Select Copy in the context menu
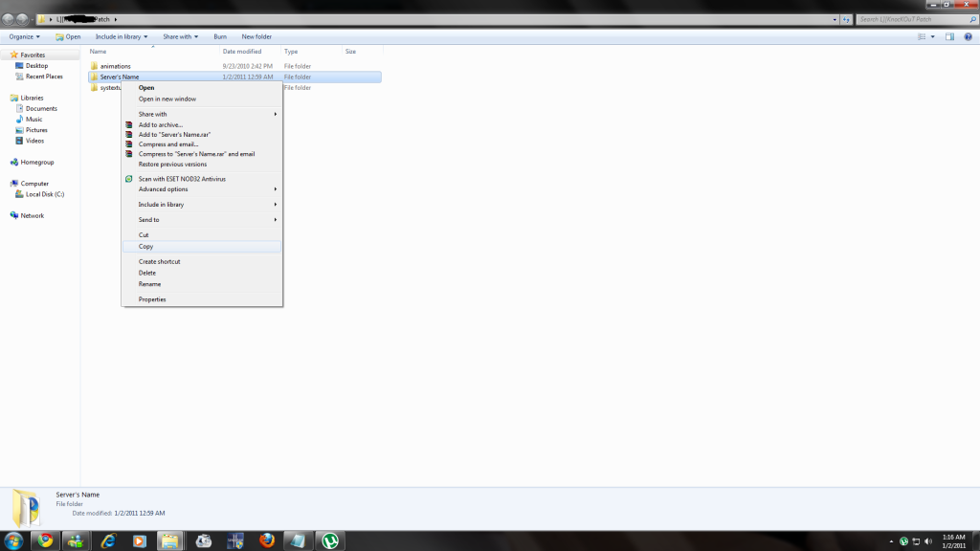This screenshot has height=551, width=980. pyautogui.click(x=145, y=247)
